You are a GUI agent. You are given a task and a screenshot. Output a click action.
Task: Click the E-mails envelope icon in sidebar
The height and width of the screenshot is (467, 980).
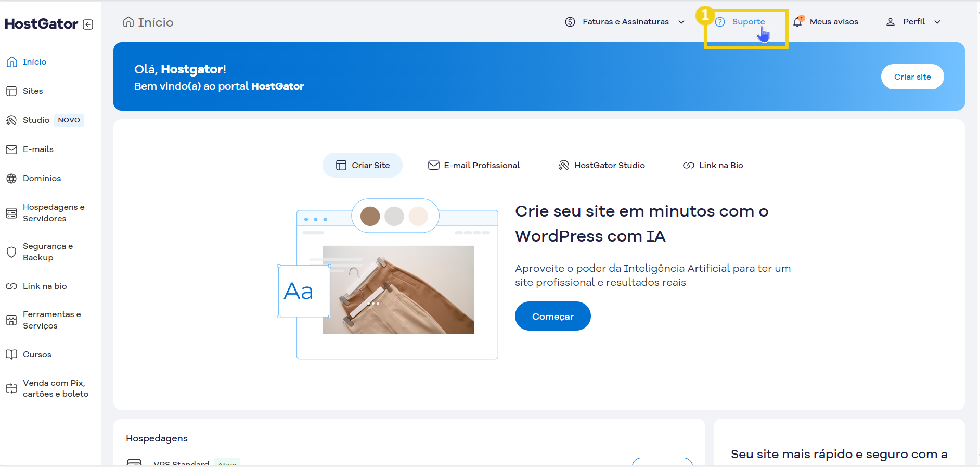coord(11,149)
